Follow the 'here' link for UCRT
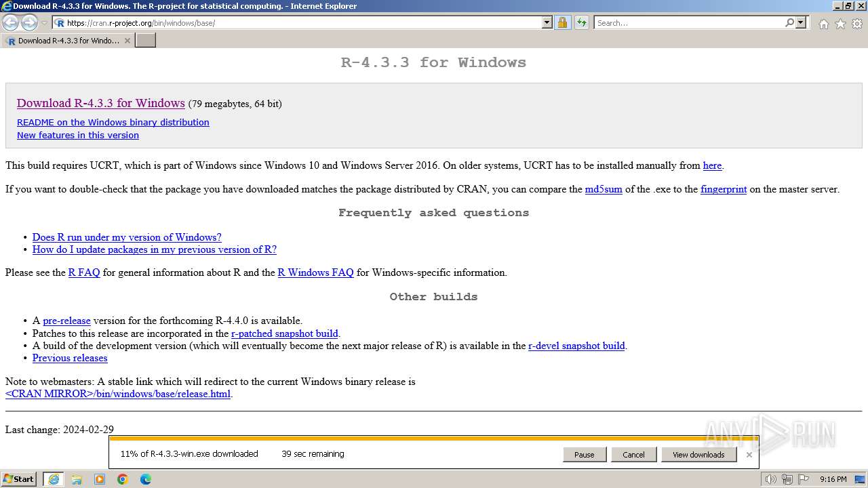 (x=712, y=165)
